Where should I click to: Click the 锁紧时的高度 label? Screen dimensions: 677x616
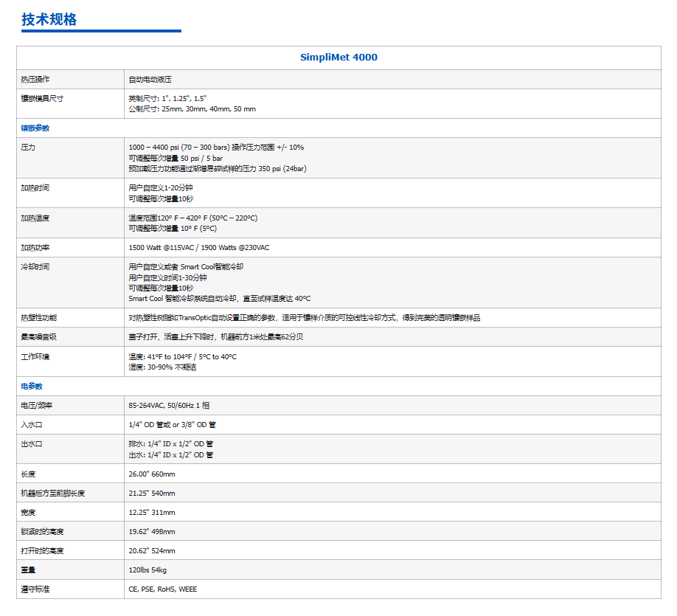click(x=42, y=532)
